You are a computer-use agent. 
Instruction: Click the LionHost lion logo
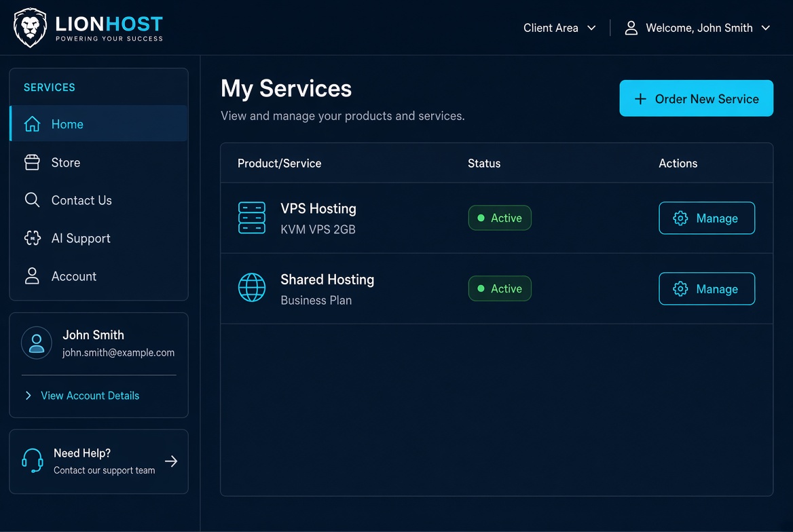click(30, 28)
